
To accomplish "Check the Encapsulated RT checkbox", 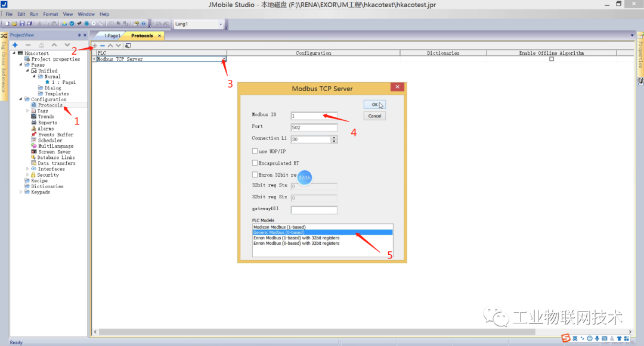I will click(256, 163).
